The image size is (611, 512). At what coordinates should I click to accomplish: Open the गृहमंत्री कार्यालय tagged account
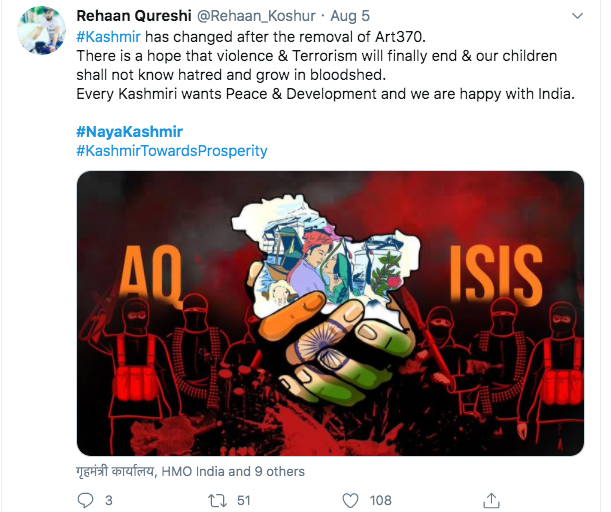[x=115, y=471]
